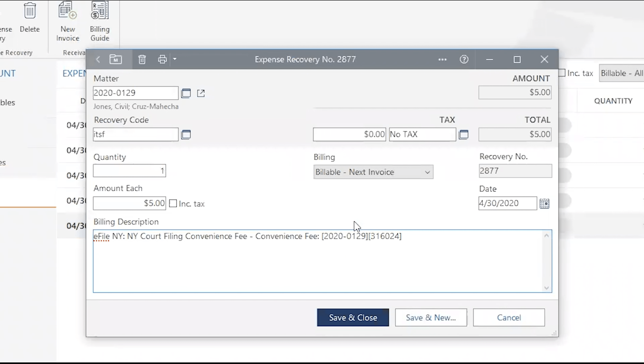Click the QUANTITY column header in background

[613, 101]
